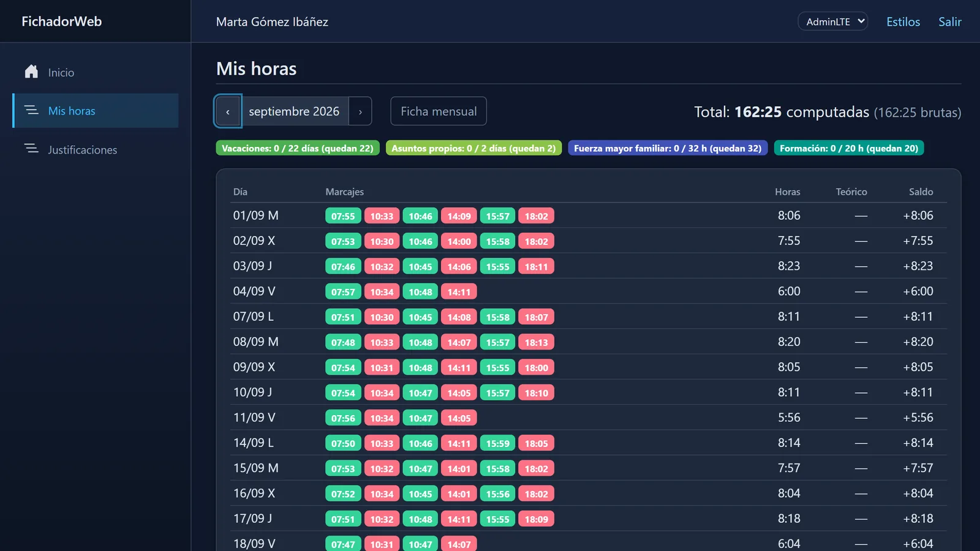Open Justificaciones in the sidebar
The height and width of the screenshot is (551, 980).
[96, 149]
